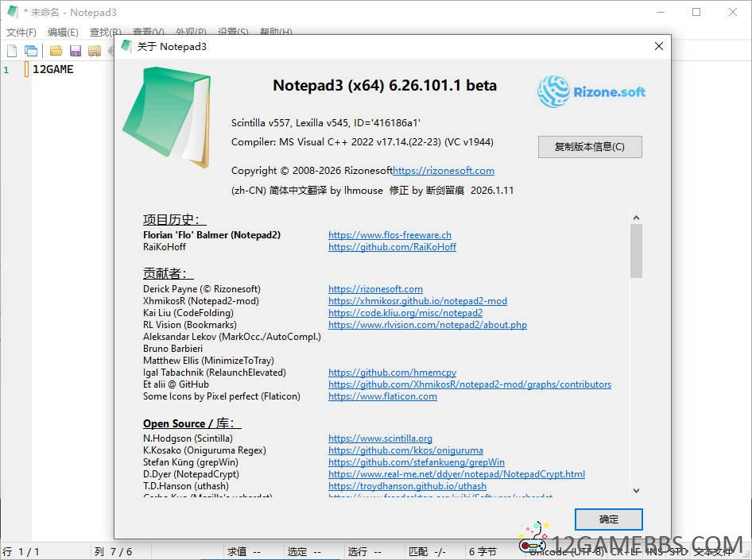This screenshot has width=752, height=560.
Task: Click the Save floppy disk icon
Action: click(x=76, y=51)
